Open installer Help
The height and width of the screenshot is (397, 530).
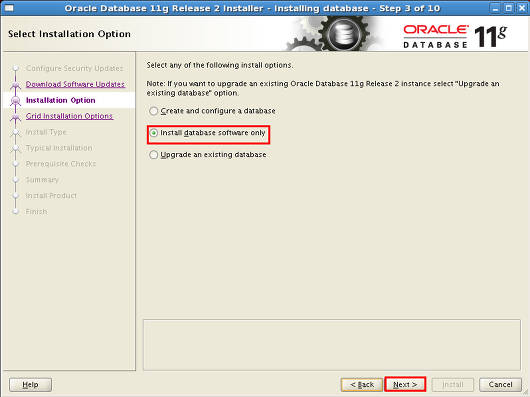pos(30,384)
